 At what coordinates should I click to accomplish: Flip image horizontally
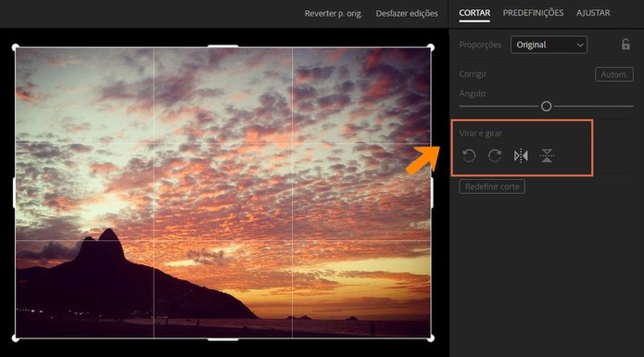tap(521, 156)
